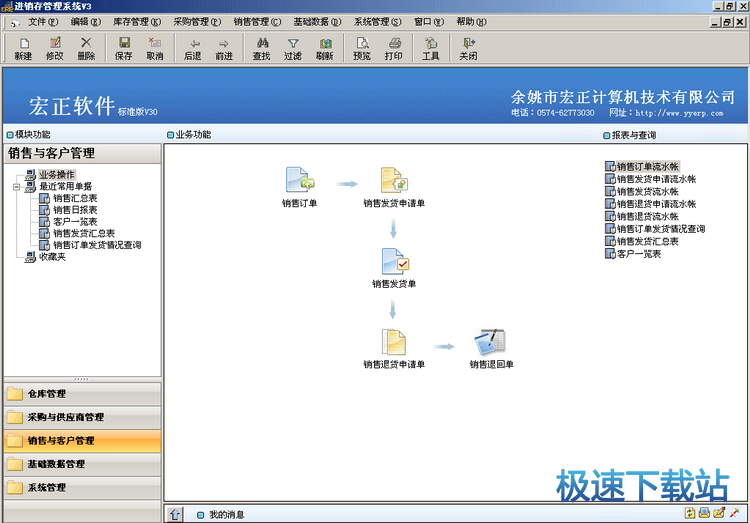The width and height of the screenshot is (750, 523).
Task: Click the 工具 (Tools) toolbar icon
Action: (430, 48)
